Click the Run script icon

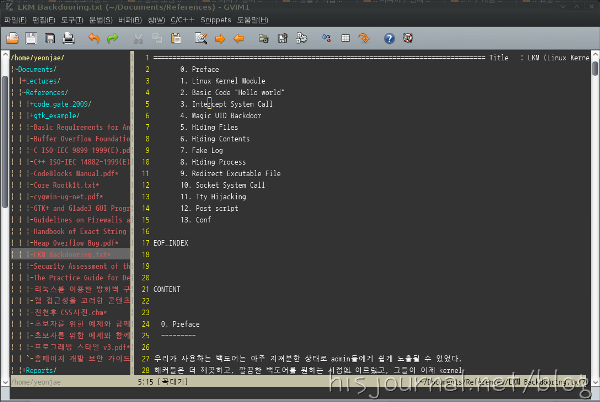point(302,38)
